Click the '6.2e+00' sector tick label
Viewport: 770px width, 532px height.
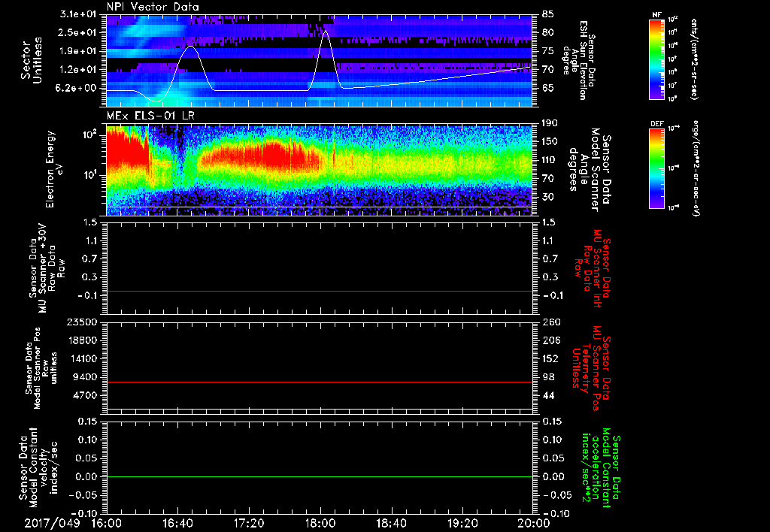coord(77,89)
